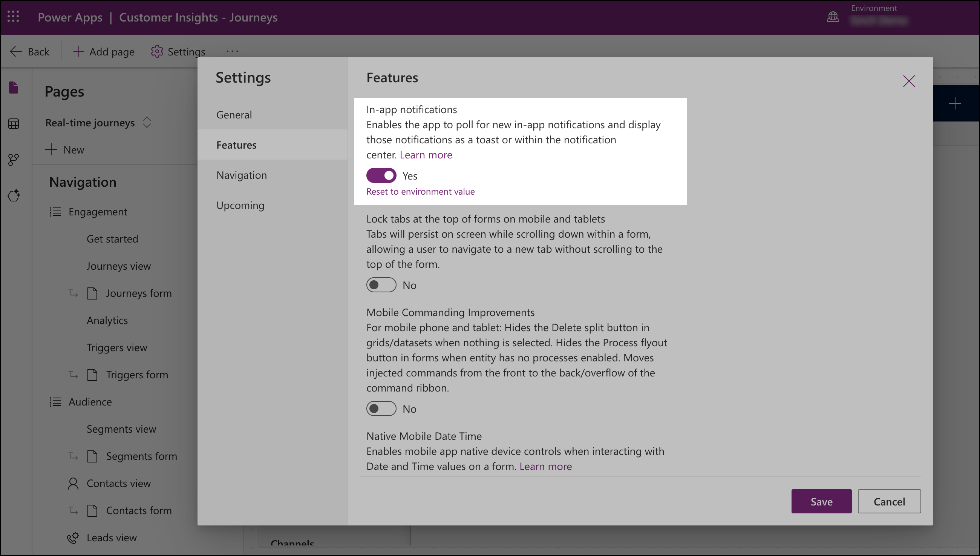Select the Features settings tab
This screenshot has width=980, height=556.
[x=273, y=145]
